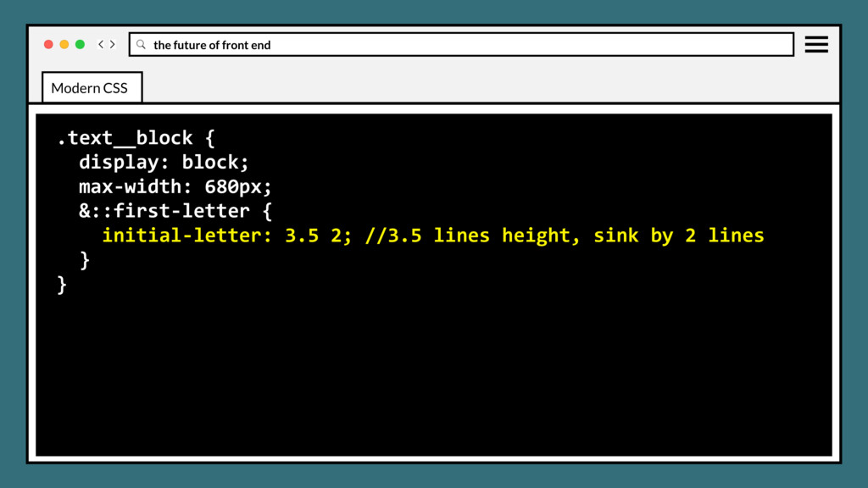Select the Modern CSS tab
868x488 pixels.
click(92, 87)
